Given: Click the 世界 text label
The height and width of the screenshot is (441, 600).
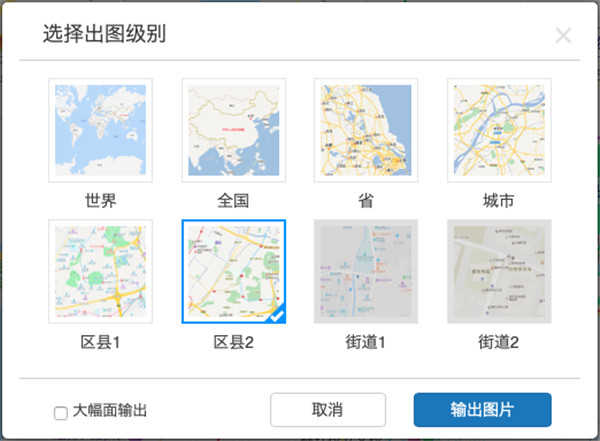Looking at the screenshot, I should click(x=100, y=200).
